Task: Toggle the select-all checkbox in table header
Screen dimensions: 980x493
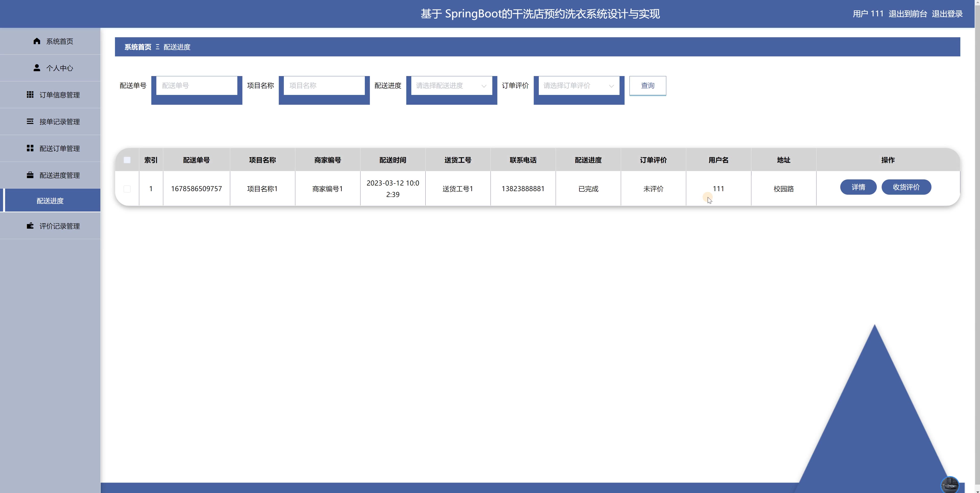Action: (x=127, y=160)
